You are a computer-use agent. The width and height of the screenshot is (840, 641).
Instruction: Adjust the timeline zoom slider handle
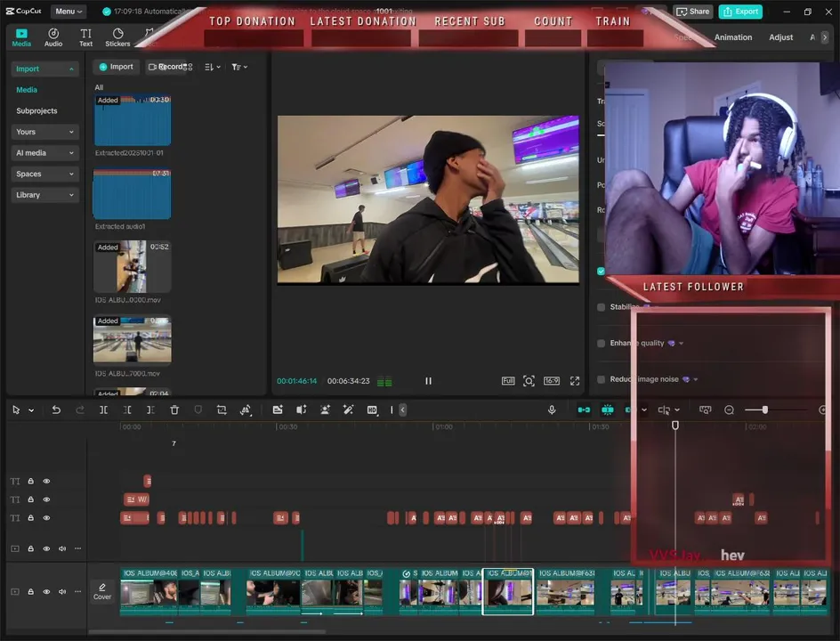pos(765,410)
